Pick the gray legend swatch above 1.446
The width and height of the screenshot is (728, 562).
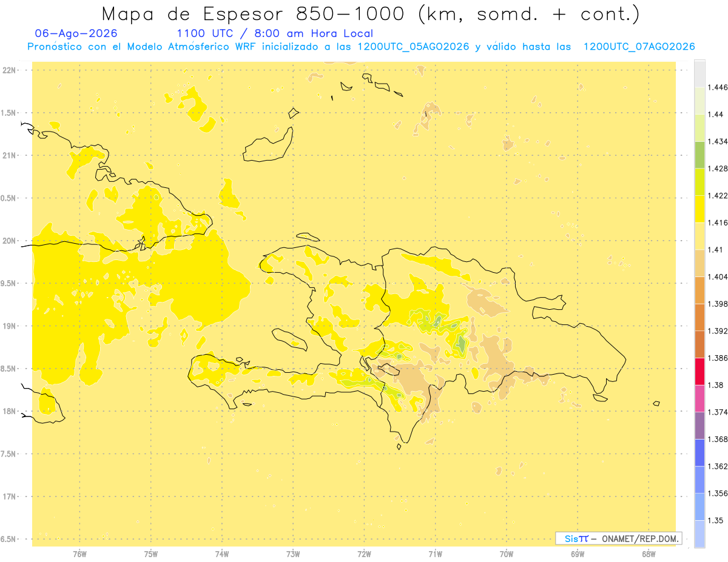(x=699, y=74)
